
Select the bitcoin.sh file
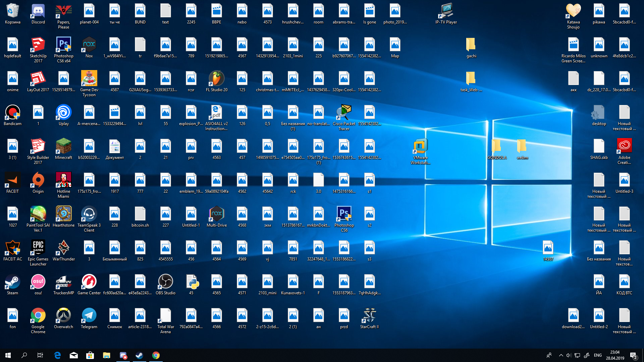(140, 217)
